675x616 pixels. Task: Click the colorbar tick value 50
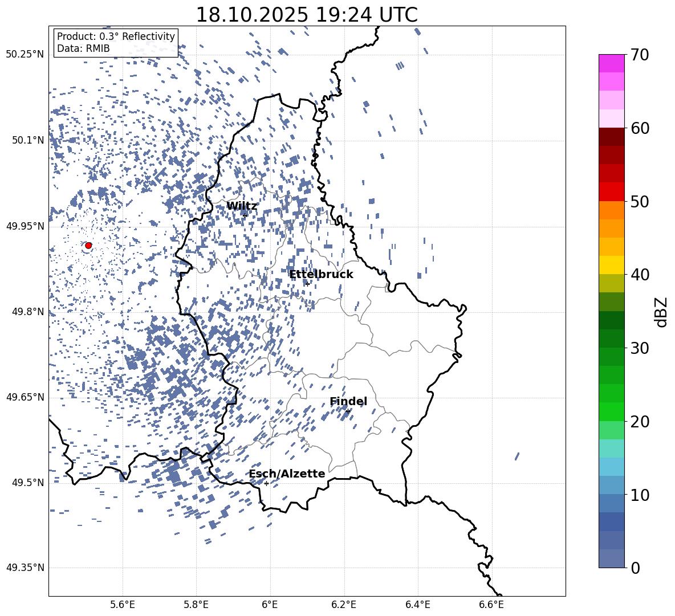point(640,201)
